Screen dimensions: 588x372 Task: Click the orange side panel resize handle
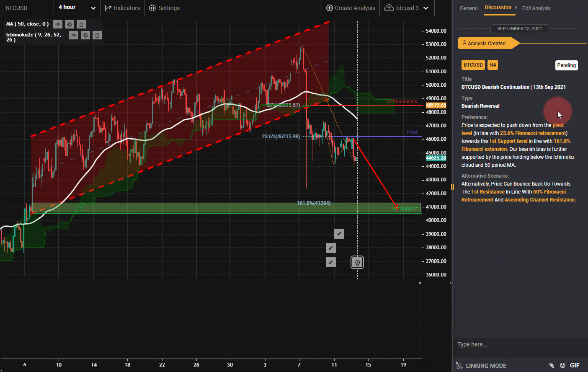452,187
